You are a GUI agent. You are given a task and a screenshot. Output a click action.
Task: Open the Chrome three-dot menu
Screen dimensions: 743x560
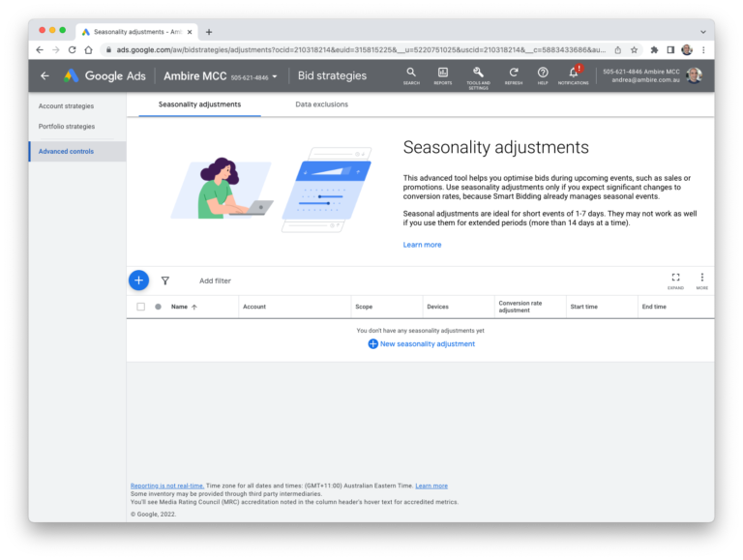point(703,49)
